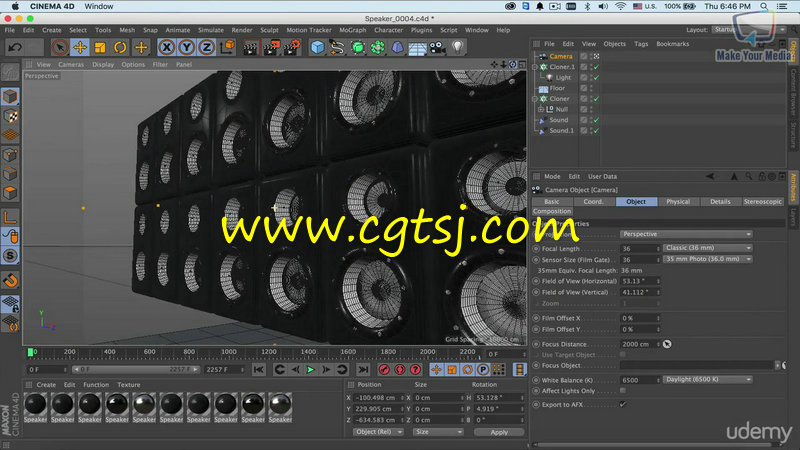The image size is (800, 450).
Task: Toggle the Parameter (P) key icon
Action: tap(483, 369)
